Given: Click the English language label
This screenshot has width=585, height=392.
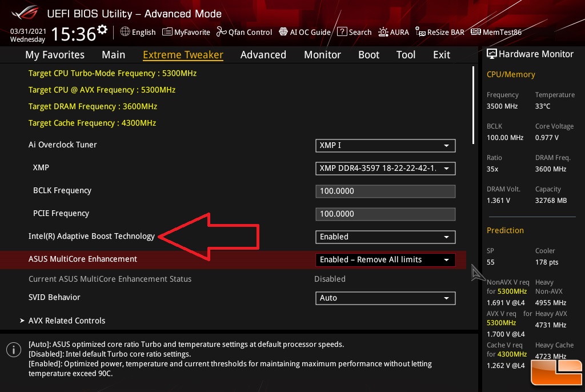Looking at the screenshot, I should click(x=143, y=32).
